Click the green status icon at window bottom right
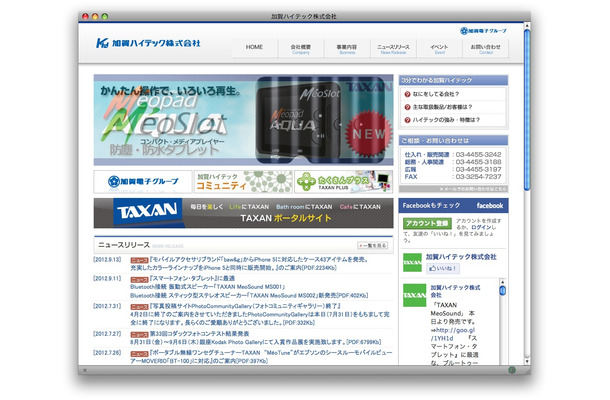Screen dimensions: 610x400 tap(512, 370)
